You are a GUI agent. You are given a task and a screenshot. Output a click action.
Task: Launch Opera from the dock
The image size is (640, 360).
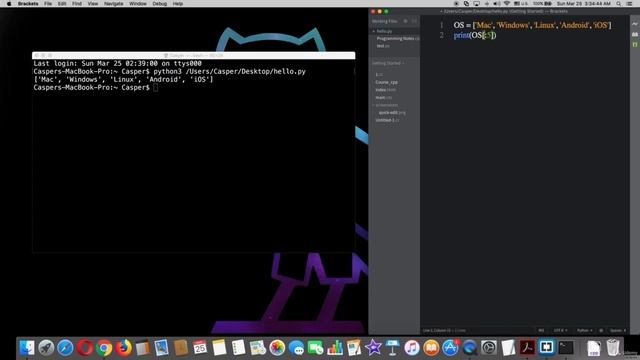[84, 348]
